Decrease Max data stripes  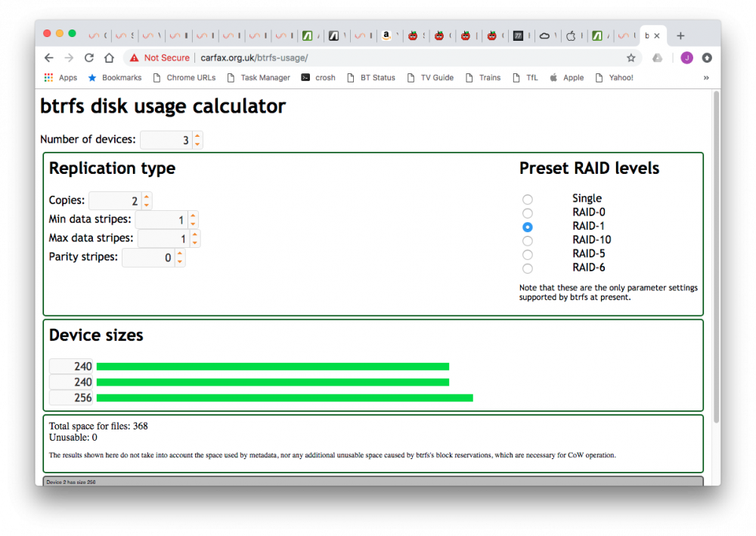tap(195, 242)
